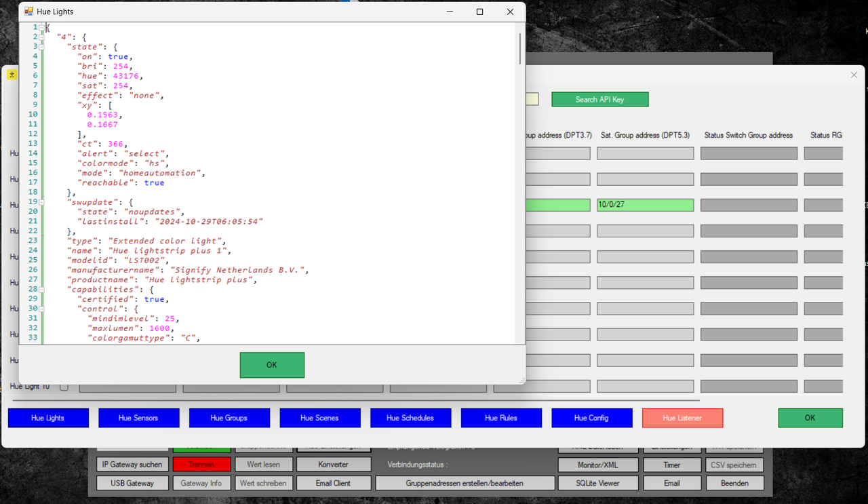Collapse the "swupdate" node on line 19
Viewport: 868px width, 504px height.
point(42,202)
